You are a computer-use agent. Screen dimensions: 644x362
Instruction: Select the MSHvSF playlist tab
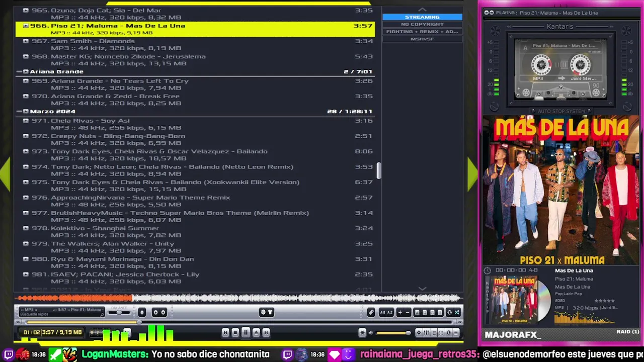coord(422,39)
